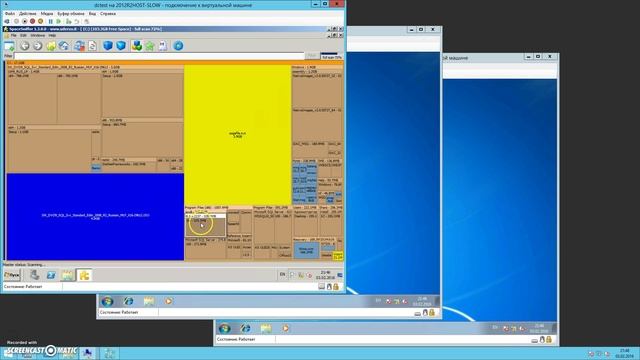Click the host taskbar clock
This screenshot has width=640, height=360.
tap(624, 353)
